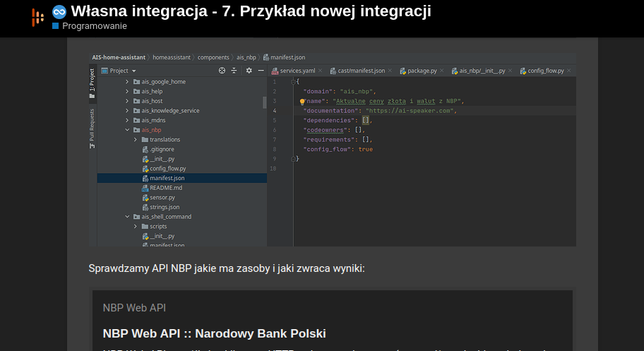Click the README.md file icon
Viewport: 644px width, 351px height.
(x=145, y=188)
